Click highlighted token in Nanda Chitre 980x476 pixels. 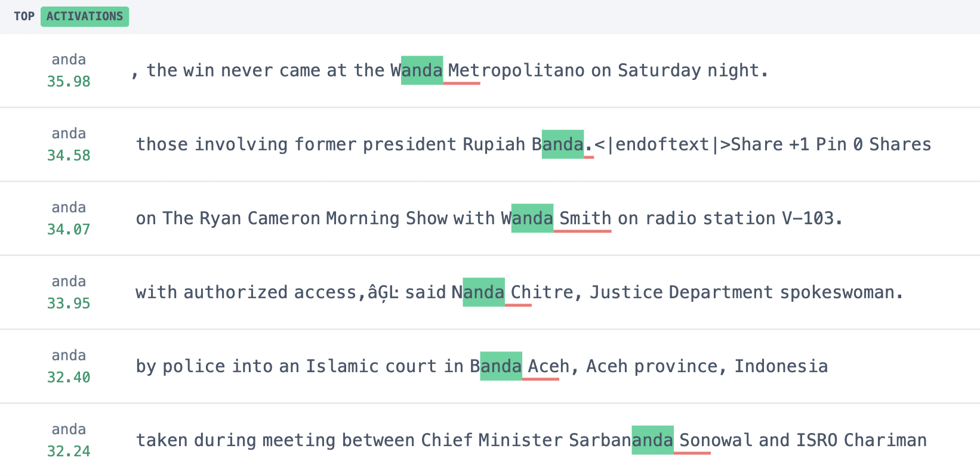click(x=484, y=292)
